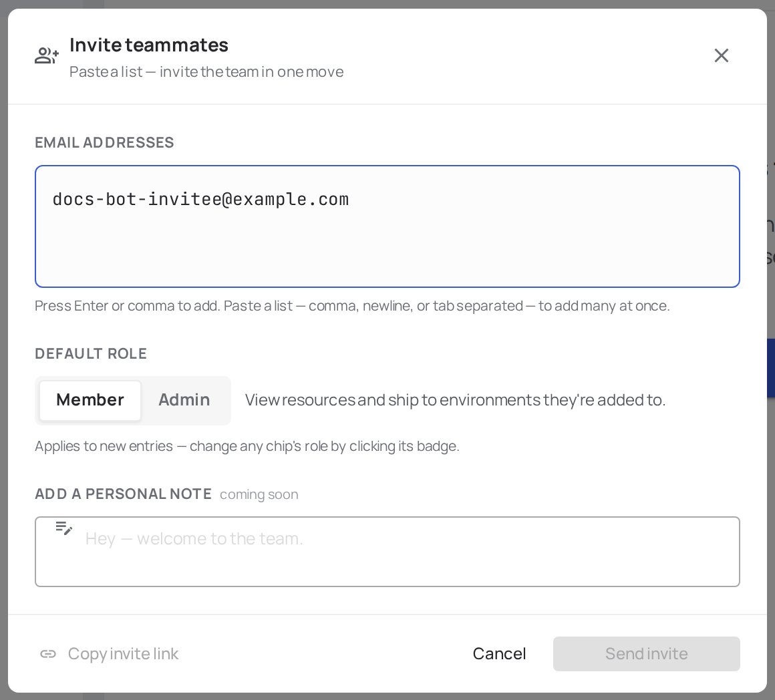
Task: Click the 'coming soon' text
Action: tap(259, 494)
